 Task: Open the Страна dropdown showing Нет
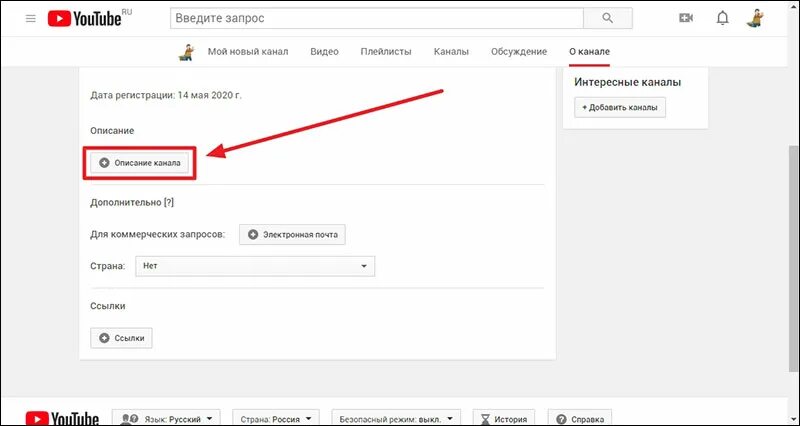[x=255, y=266]
